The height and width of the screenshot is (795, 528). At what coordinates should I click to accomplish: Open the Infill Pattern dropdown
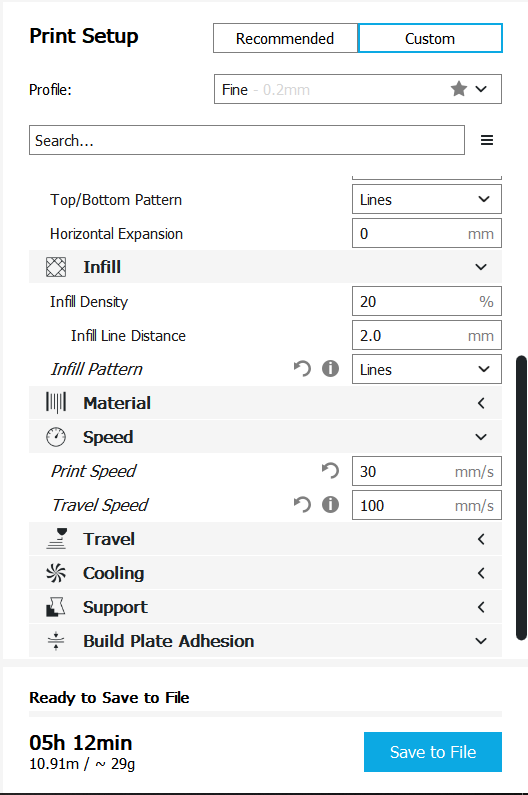click(x=427, y=369)
